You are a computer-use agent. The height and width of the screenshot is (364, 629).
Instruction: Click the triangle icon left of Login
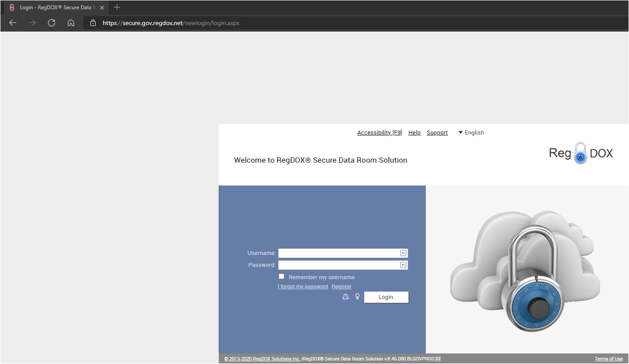click(x=346, y=297)
